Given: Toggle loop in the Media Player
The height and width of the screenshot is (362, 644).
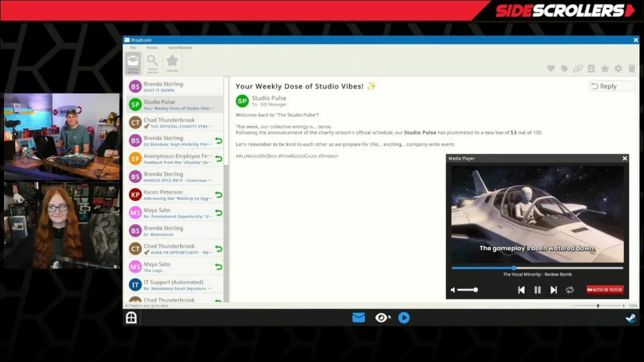Looking at the screenshot, I should click(570, 290).
